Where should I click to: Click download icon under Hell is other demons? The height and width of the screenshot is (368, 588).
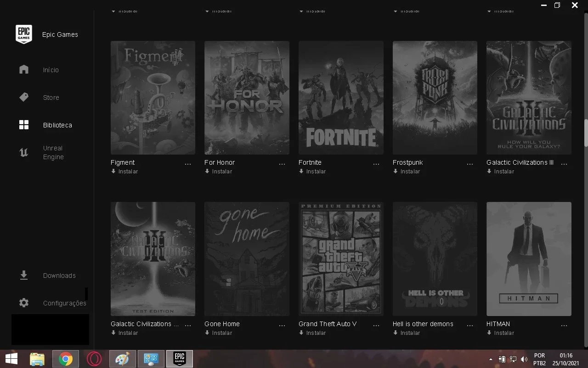coord(396,333)
